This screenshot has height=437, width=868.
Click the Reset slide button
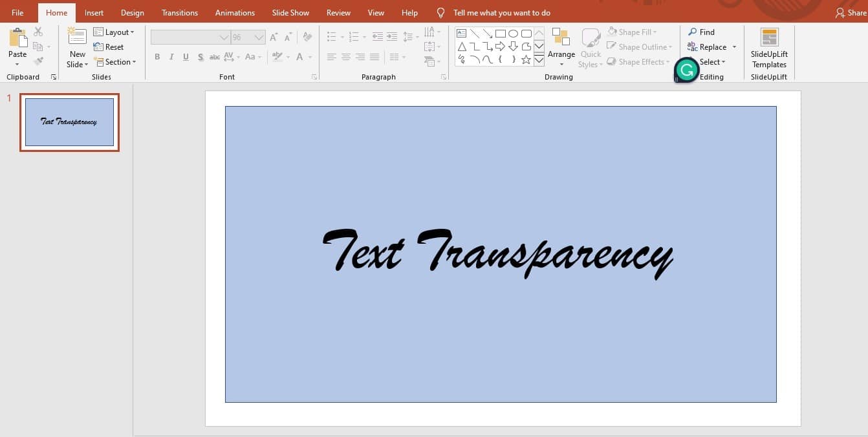[x=109, y=47]
